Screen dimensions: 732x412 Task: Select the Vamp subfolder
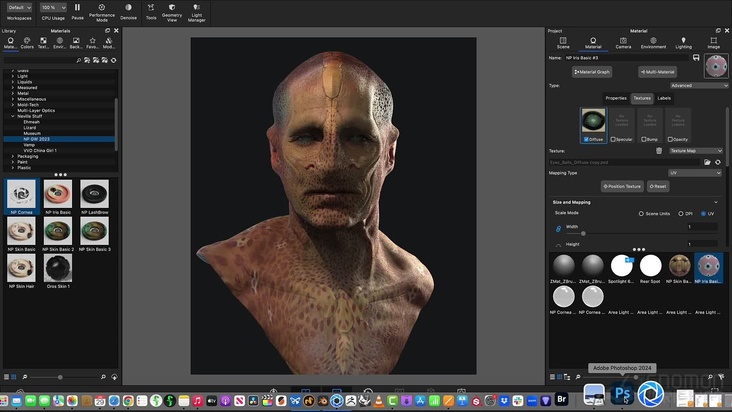pyautogui.click(x=29, y=145)
